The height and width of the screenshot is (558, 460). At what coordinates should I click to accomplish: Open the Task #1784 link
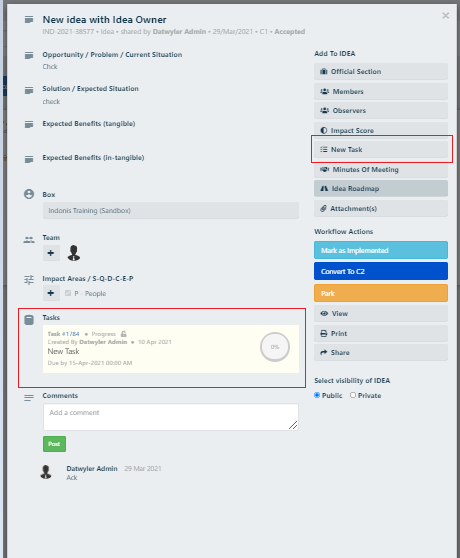coord(70,334)
